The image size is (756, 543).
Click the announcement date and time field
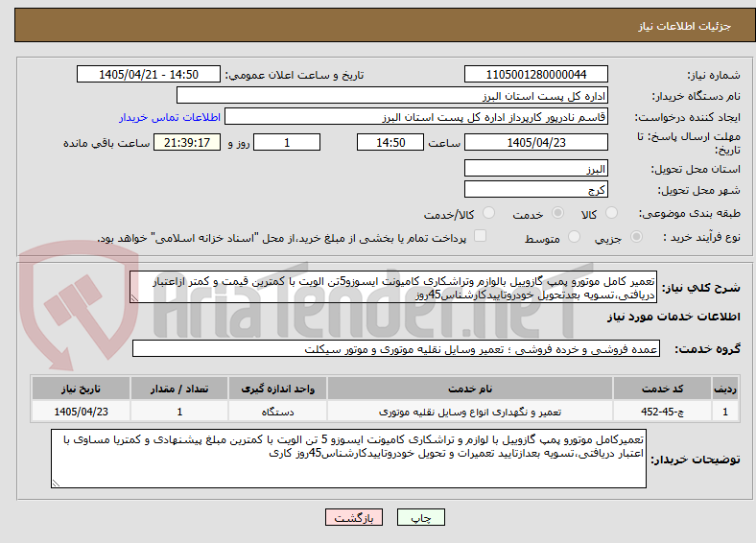pos(149,74)
